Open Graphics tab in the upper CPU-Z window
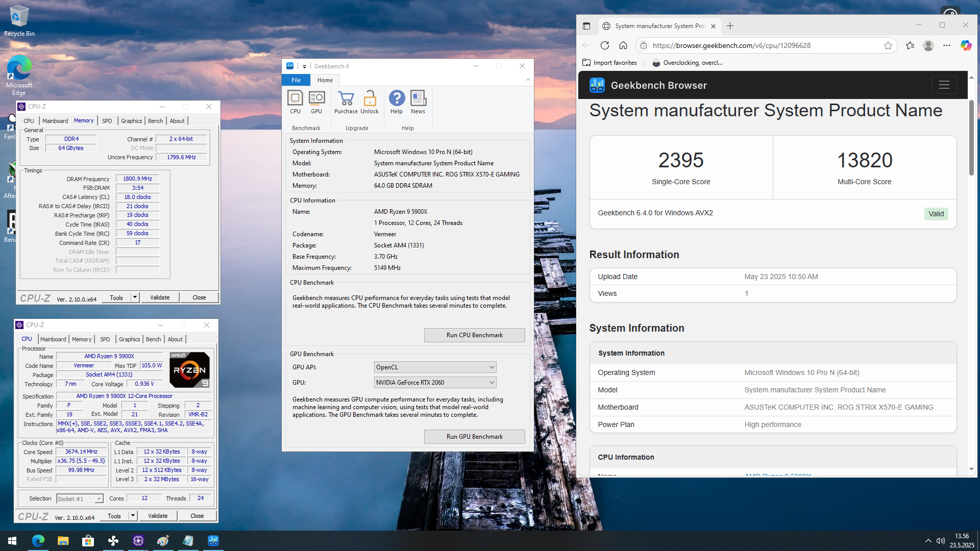Viewport: 980px width, 551px height. [x=131, y=121]
